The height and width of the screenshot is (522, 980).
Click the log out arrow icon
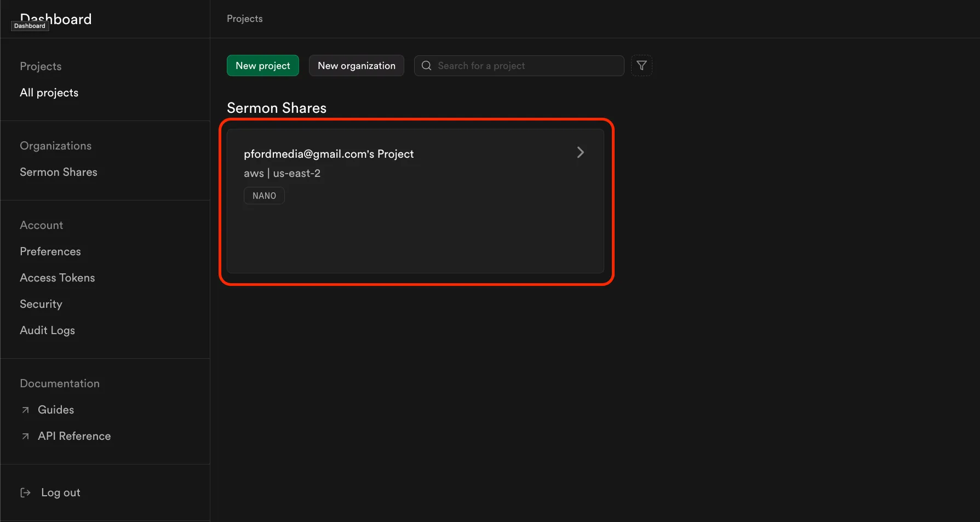[x=26, y=492]
